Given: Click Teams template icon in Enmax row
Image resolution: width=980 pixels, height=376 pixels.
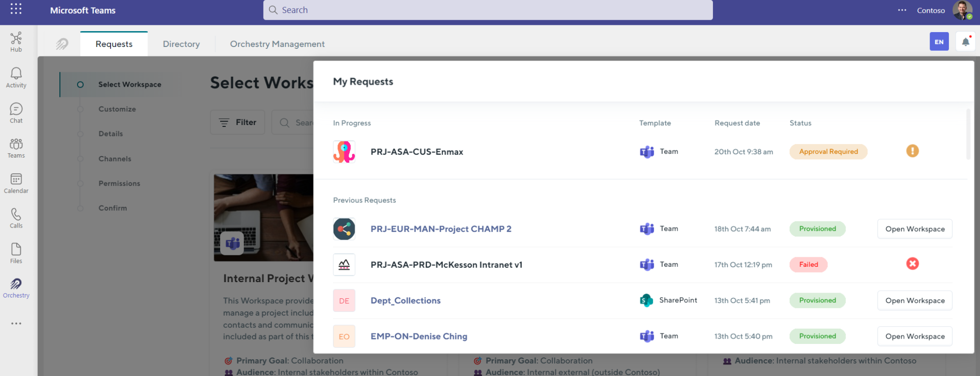Looking at the screenshot, I should (x=647, y=152).
